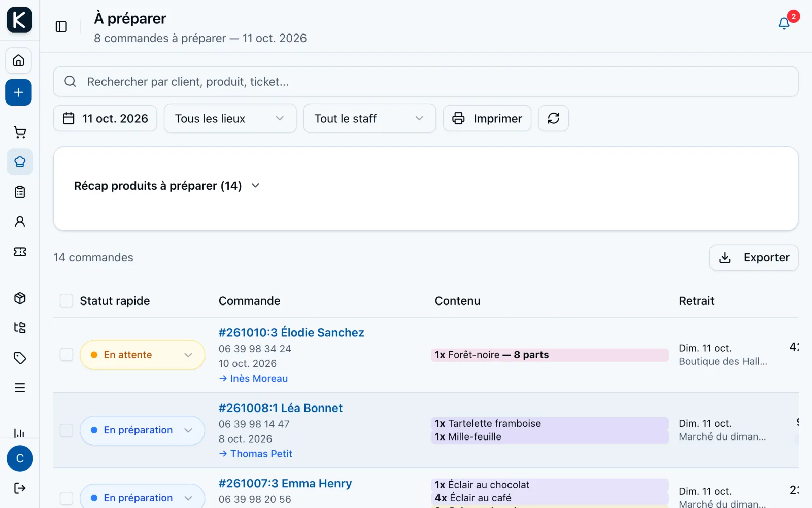Screen dimensions: 812x508
Task: Open the clipboard list section
Action: click(x=20, y=192)
